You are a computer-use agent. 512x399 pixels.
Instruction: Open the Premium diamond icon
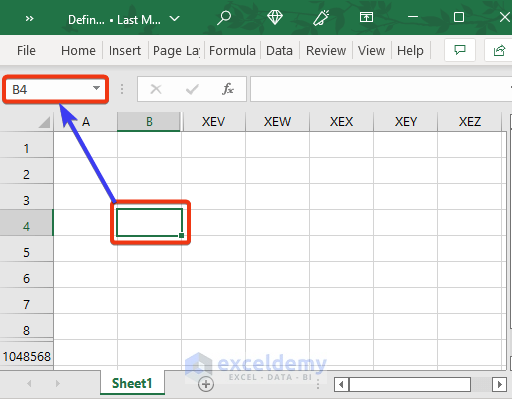275,17
